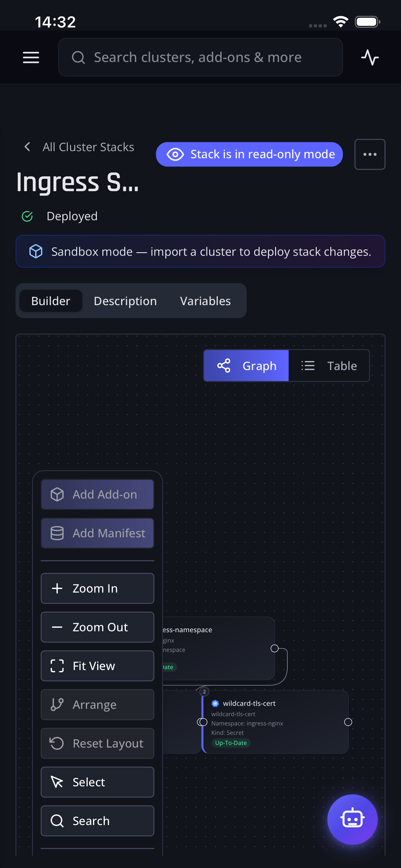The width and height of the screenshot is (401, 868).
Task: Focus the search clusters input field
Action: coord(200,57)
